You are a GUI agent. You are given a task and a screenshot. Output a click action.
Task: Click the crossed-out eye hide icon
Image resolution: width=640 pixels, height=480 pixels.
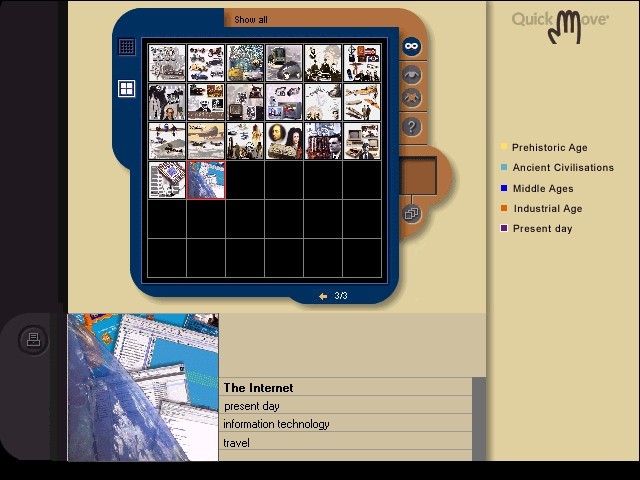click(x=411, y=98)
